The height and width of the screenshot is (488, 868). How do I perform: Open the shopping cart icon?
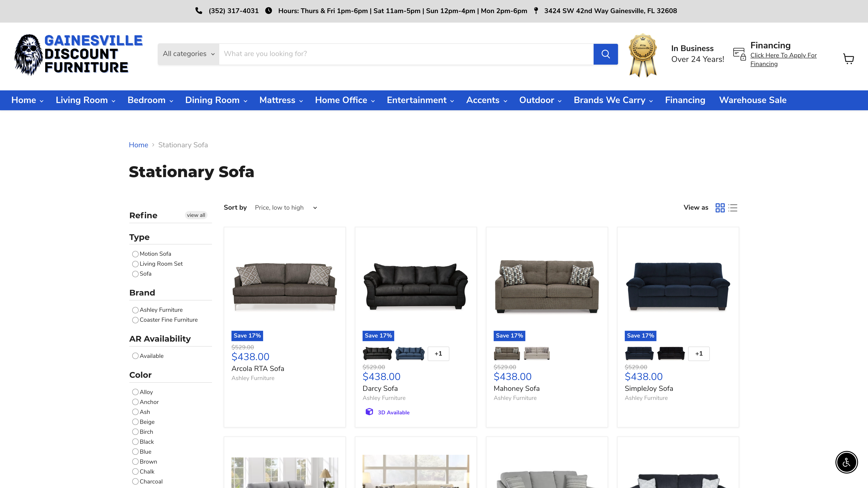coord(849,59)
